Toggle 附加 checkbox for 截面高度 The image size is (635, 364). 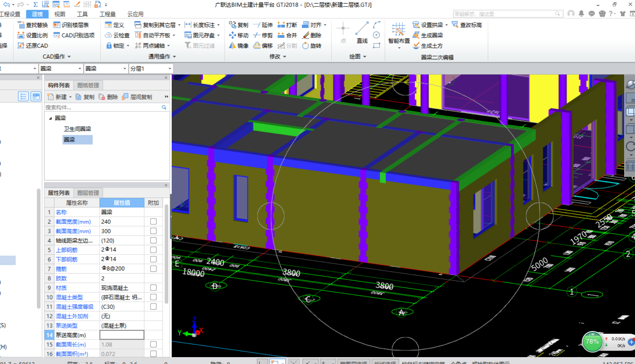[153, 231]
